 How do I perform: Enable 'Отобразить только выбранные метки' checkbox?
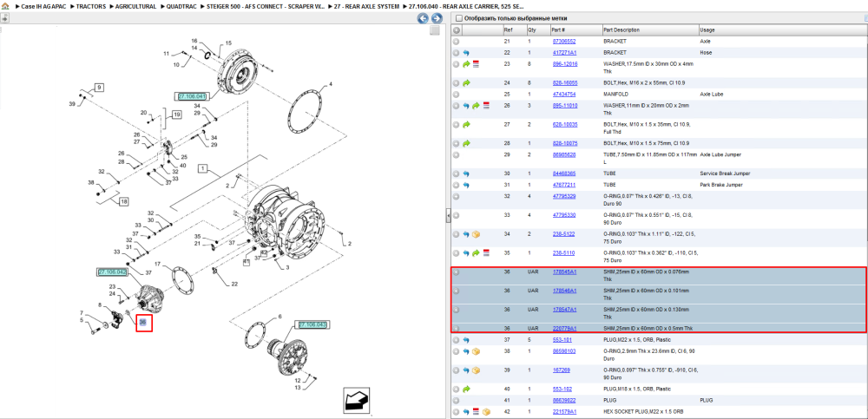point(458,18)
